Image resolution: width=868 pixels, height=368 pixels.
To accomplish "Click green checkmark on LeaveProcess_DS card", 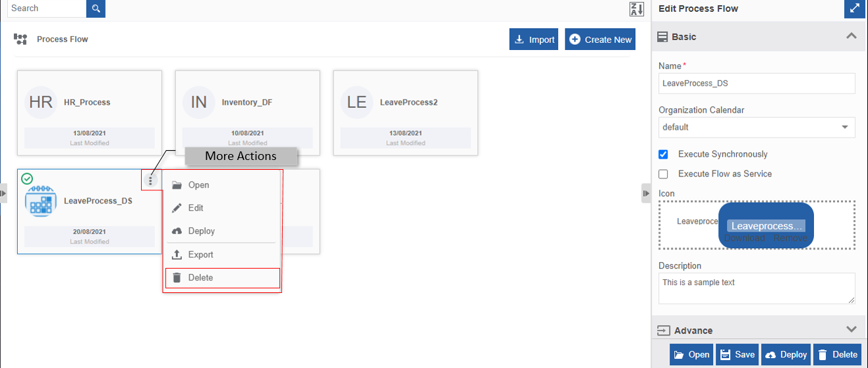I will point(27,178).
